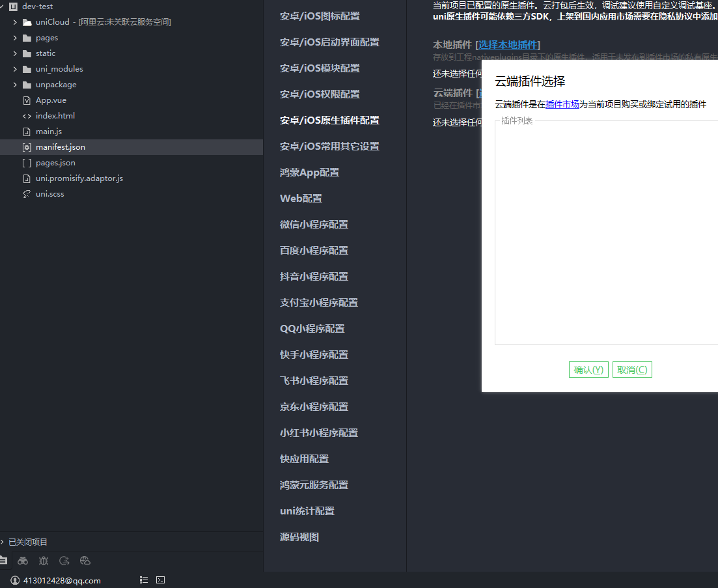Expand the 已关闭项目 section

click(x=3, y=542)
